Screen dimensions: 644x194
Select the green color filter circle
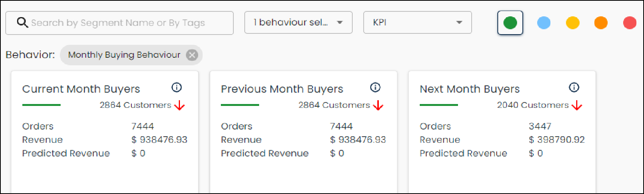pos(510,23)
